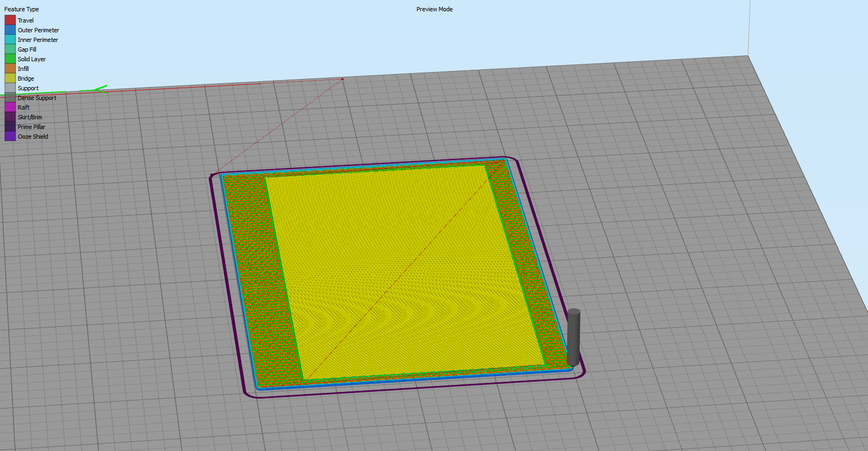This screenshot has height=451, width=868.
Task: Click the Ooze Shield swatch
Action: 10,137
